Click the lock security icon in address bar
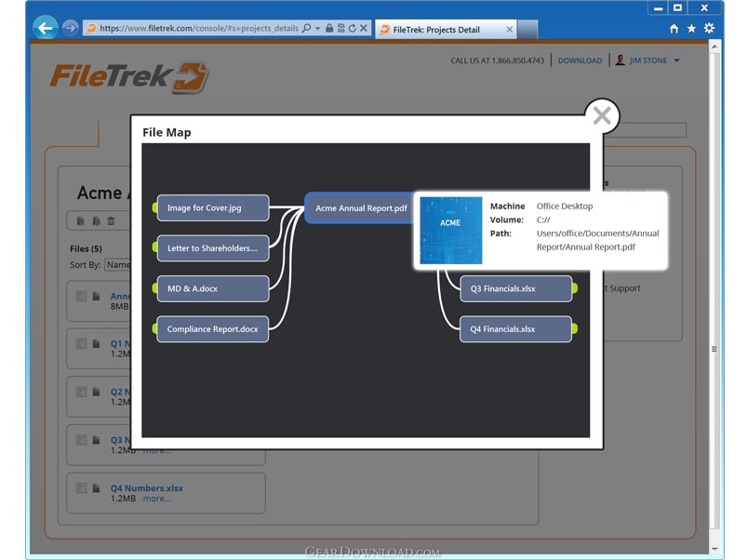 pos(329,28)
